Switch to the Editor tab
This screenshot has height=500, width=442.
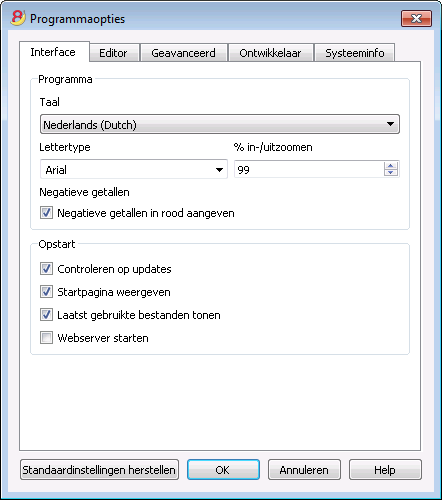113,53
